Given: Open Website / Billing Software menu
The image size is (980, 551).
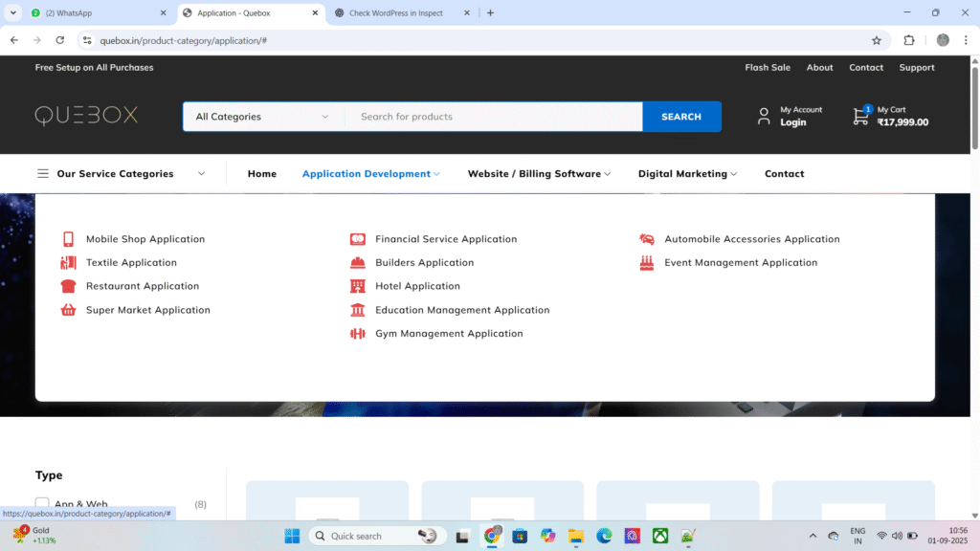Looking at the screenshot, I should [x=540, y=174].
